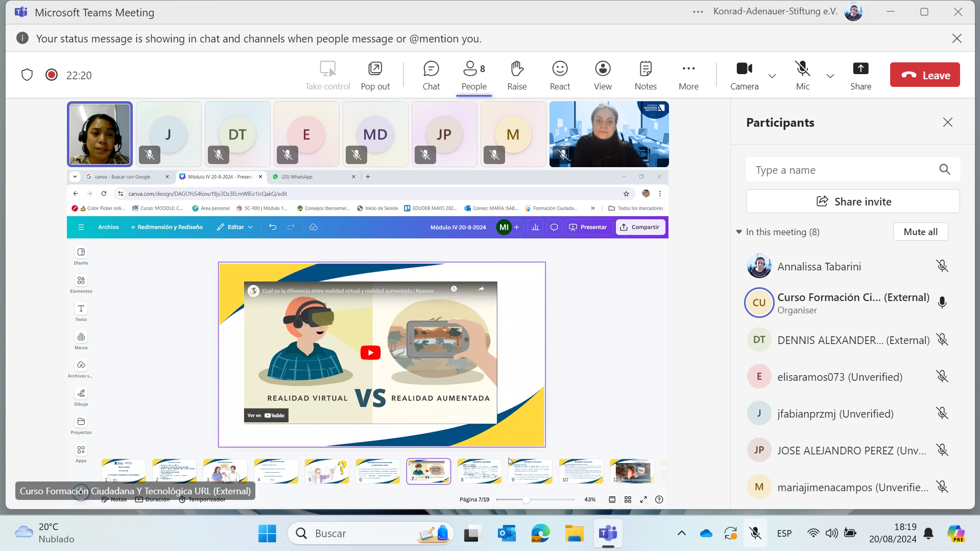Open the React emoji menu
Image resolution: width=980 pixels, height=551 pixels.
click(x=560, y=75)
